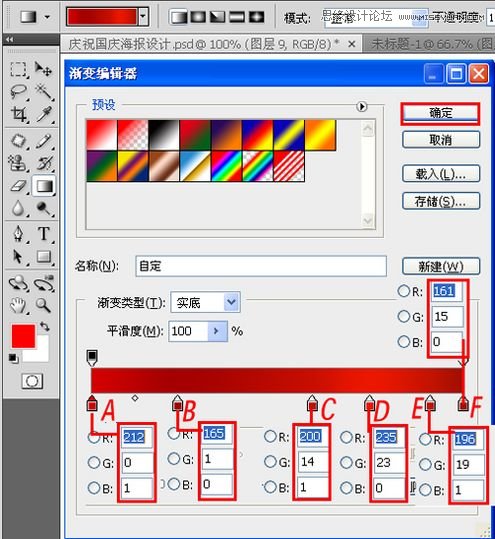
Task: Select the Horizontal Type tool
Action: click(44, 234)
